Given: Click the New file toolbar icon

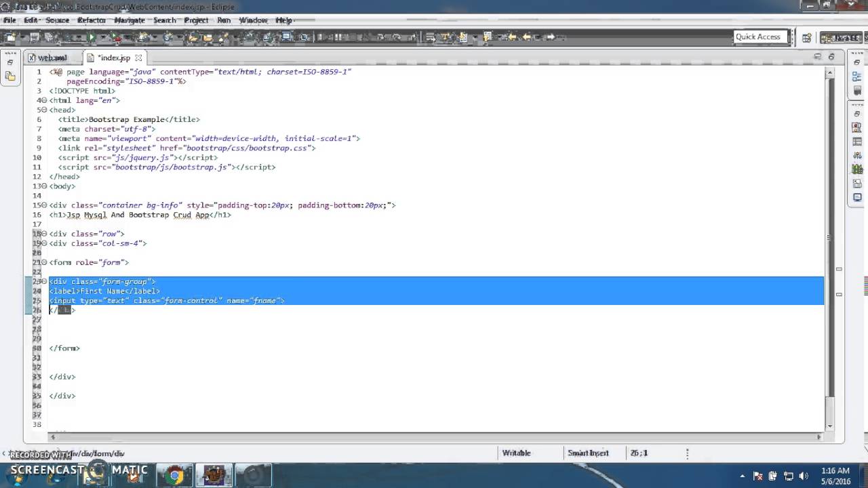Looking at the screenshot, I should click(9, 37).
